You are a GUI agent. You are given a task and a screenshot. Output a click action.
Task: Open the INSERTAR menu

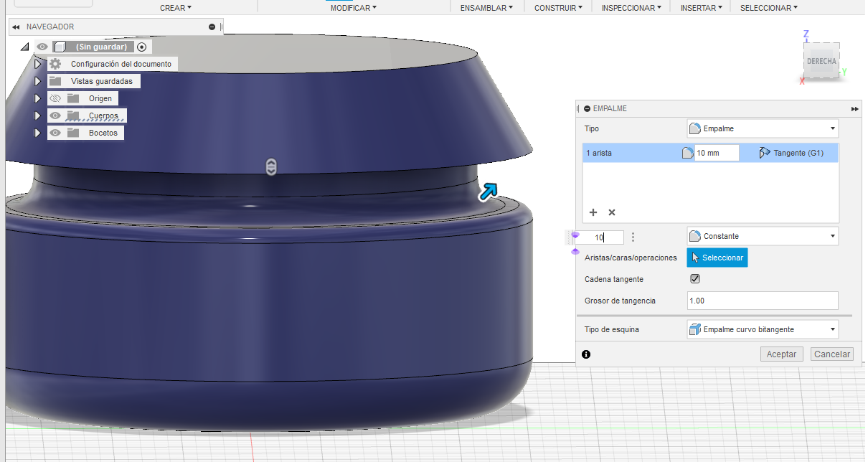(x=702, y=8)
